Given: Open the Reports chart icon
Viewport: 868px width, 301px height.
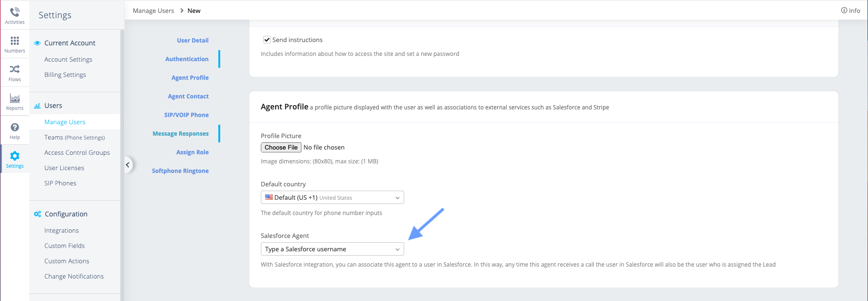Looking at the screenshot, I should coord(15,98).
